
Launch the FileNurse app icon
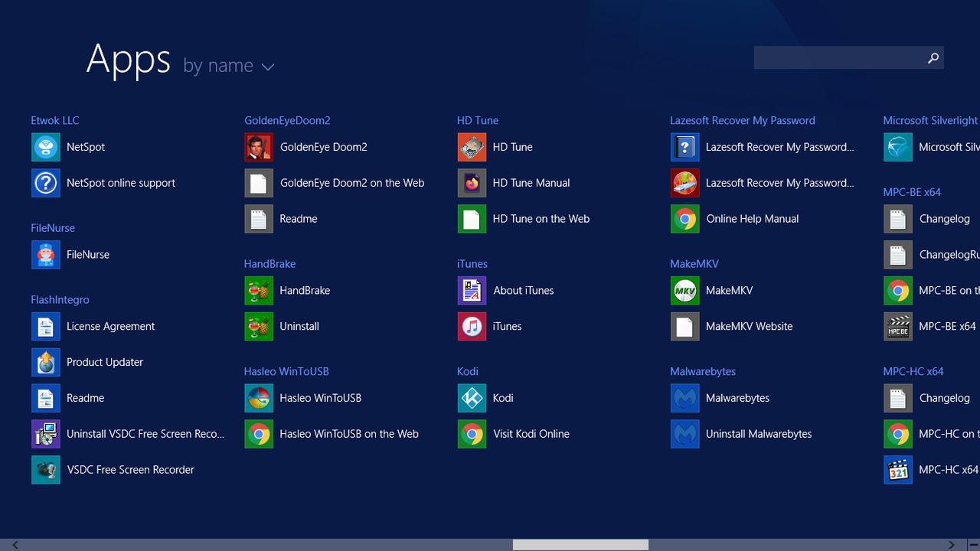(46, 255)
